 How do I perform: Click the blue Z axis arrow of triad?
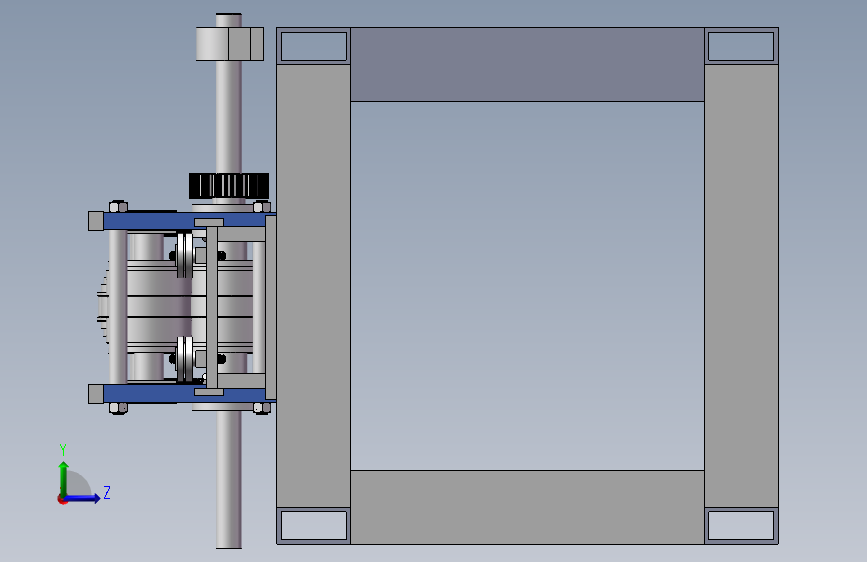tap(83, 498)
